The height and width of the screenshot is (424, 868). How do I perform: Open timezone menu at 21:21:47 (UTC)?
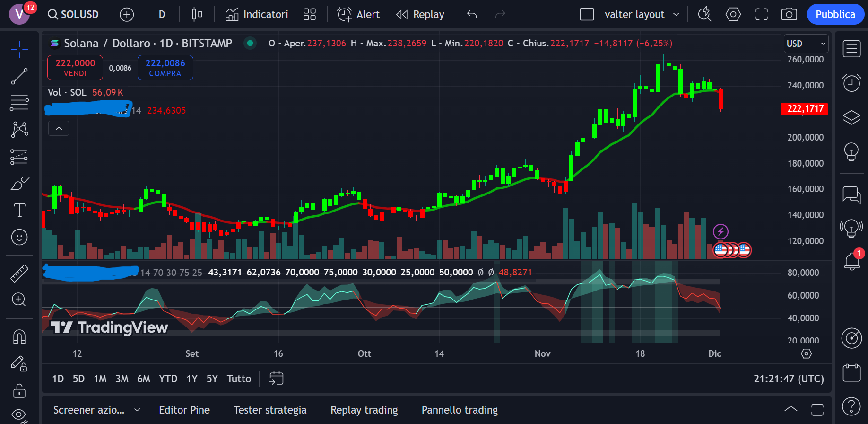(x=789, y=379)
